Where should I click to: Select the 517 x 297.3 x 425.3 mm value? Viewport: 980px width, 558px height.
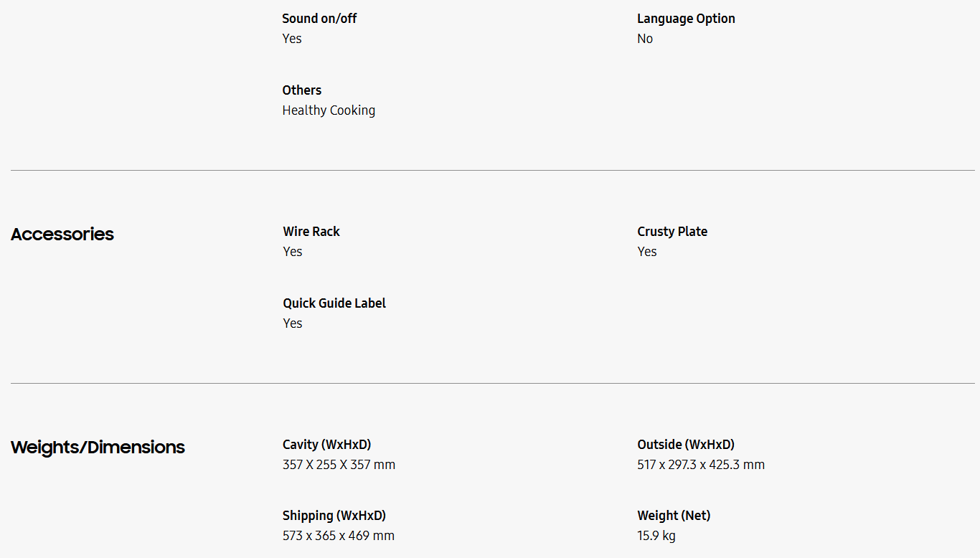pyautogui.click(x=701, y=465)
